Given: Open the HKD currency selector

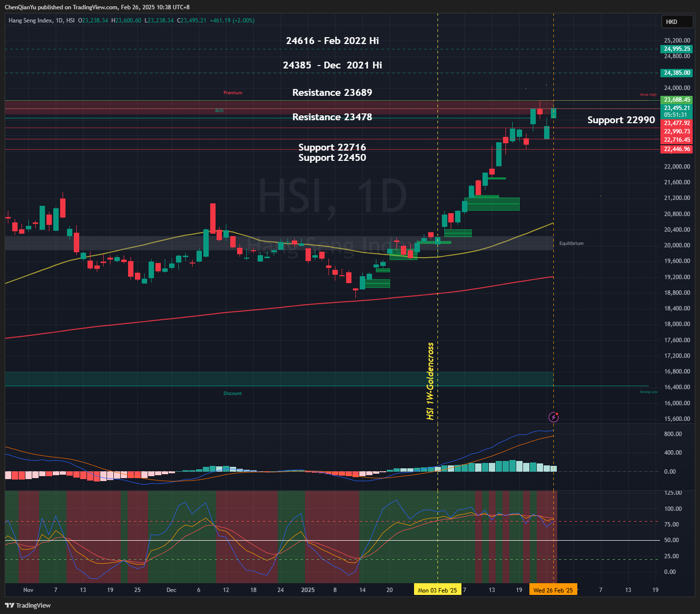Looking at the screenshot, I should (x=677, y=22).
